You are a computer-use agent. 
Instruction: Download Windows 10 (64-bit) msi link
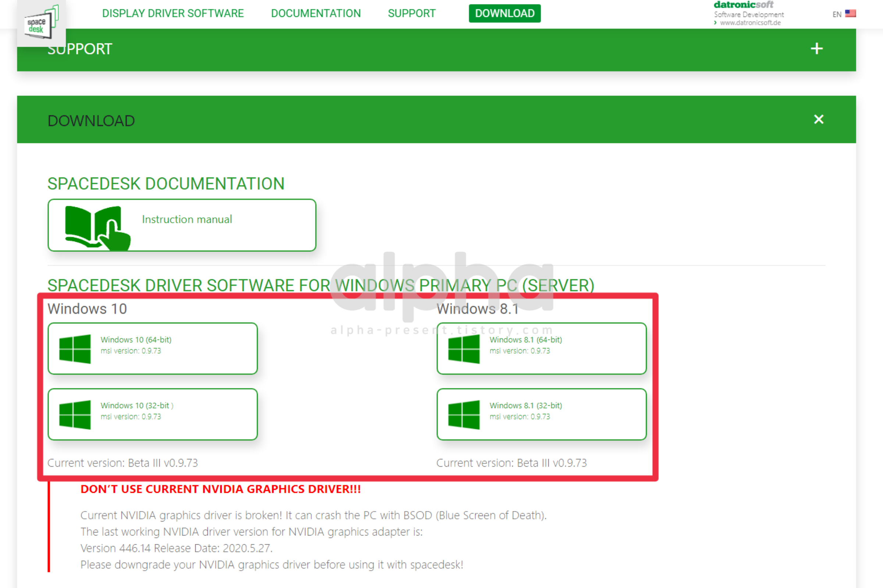click(x=136, y=340)
